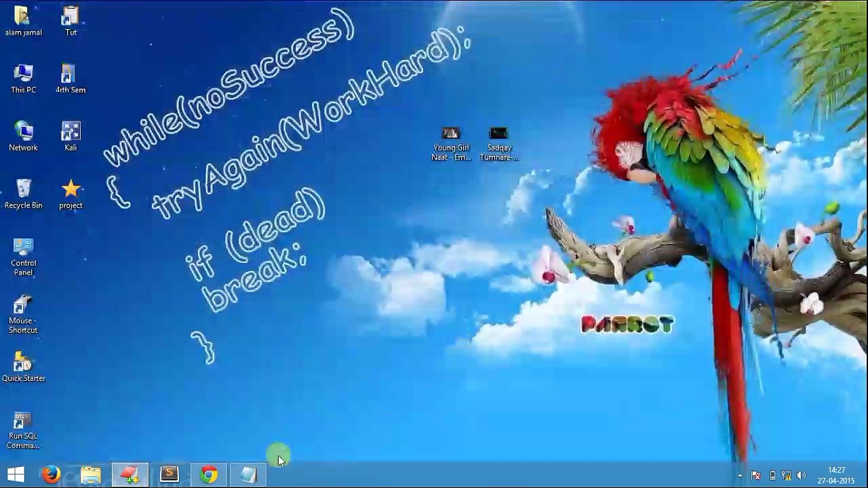
Task: Open the clock showing 14:27
Action: coord(836,475)
